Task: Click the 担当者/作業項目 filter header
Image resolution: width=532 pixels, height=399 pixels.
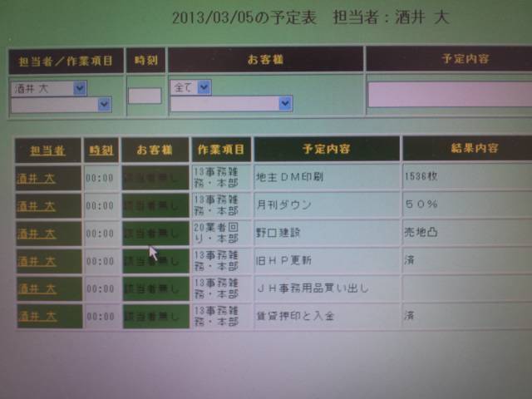Action: click(x=66, y=61)
